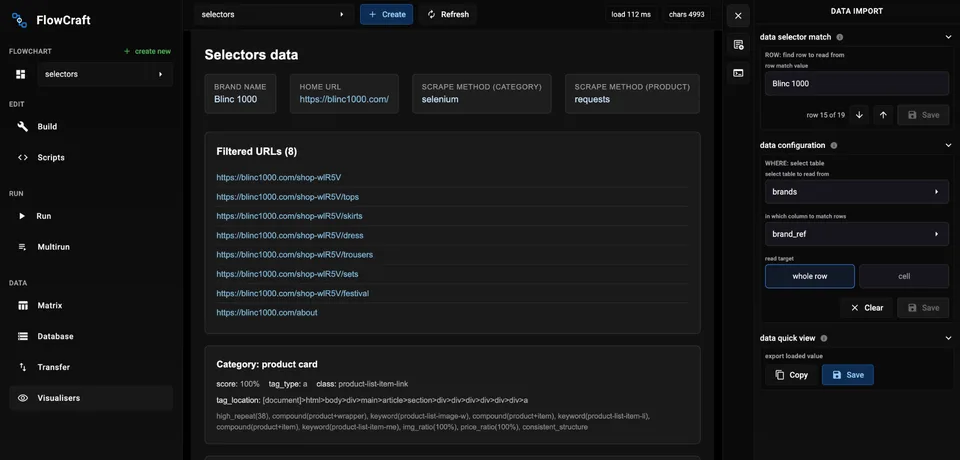Open filtered URL ending shop-wlR5V/tops
Viewport: 960px width, 460px height.
288,197
